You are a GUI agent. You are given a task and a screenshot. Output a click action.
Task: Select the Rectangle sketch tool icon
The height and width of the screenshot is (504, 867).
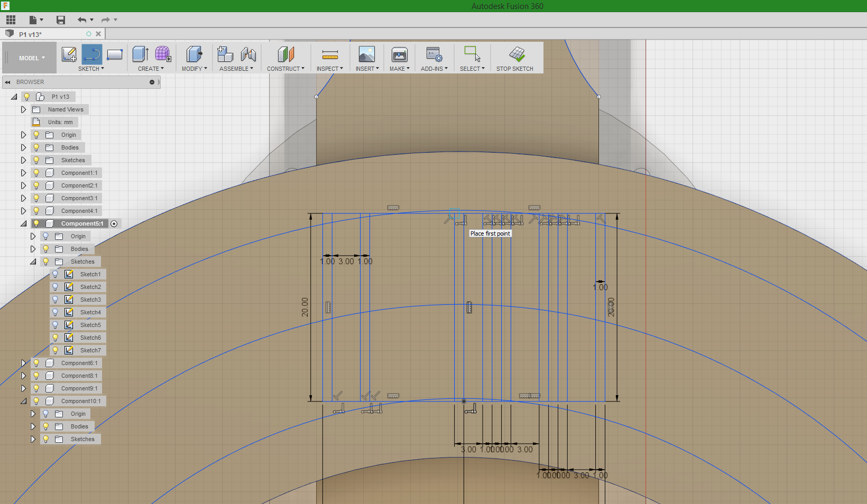pos(115,54)
